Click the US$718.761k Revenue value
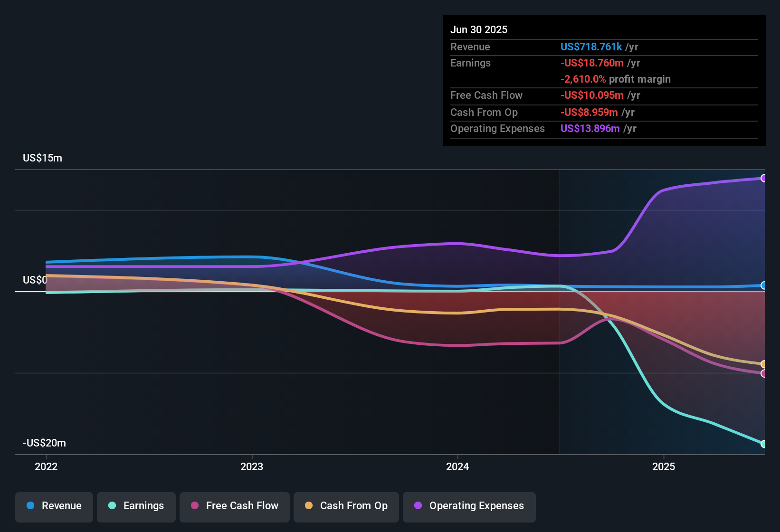Screen dimensions: 780x532 [591, 47]
